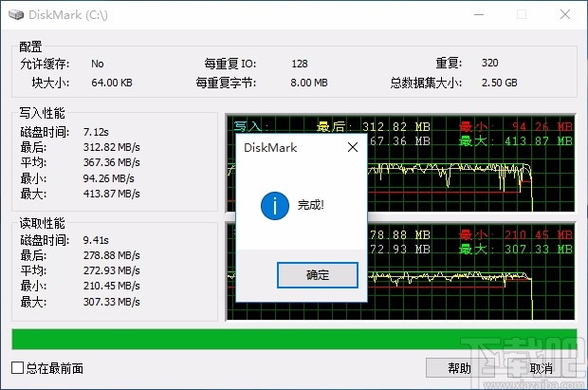Screen dimensions: 588x390
Task: Click the 每重复 IO value 128
Action: (300, 64)
